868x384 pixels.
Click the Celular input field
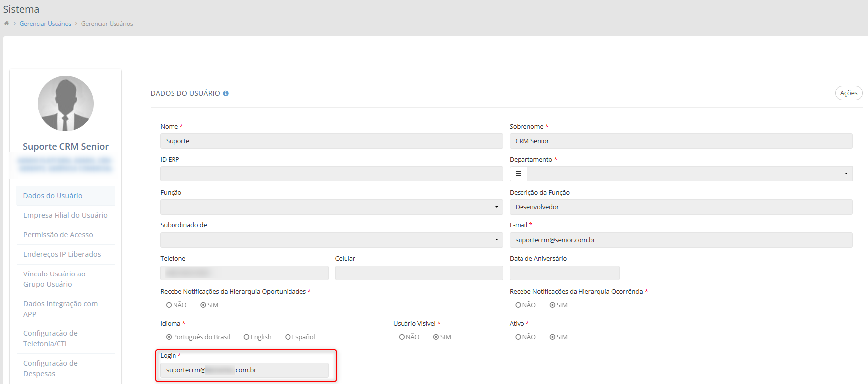pyautogui.click(x=419, y=273)
